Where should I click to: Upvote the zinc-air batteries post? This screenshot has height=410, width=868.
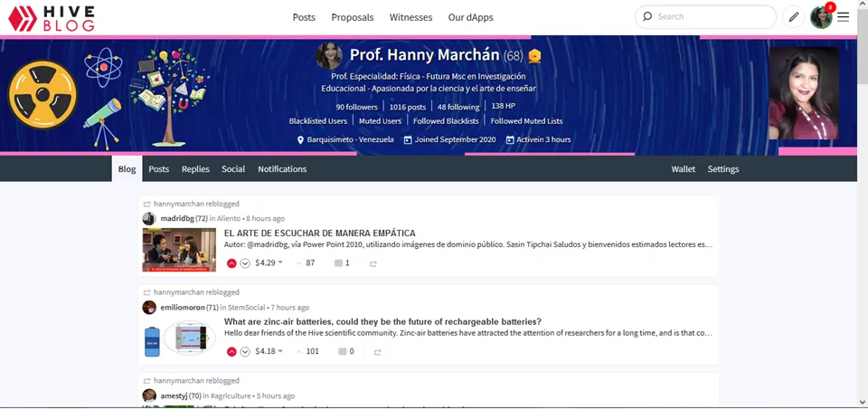tap(231, 352)
